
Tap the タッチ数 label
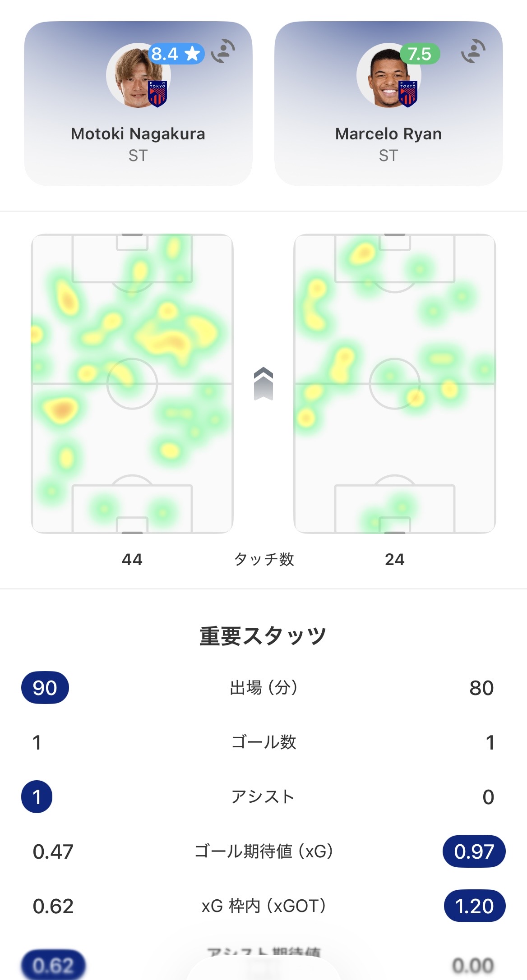tap(264, 559)
